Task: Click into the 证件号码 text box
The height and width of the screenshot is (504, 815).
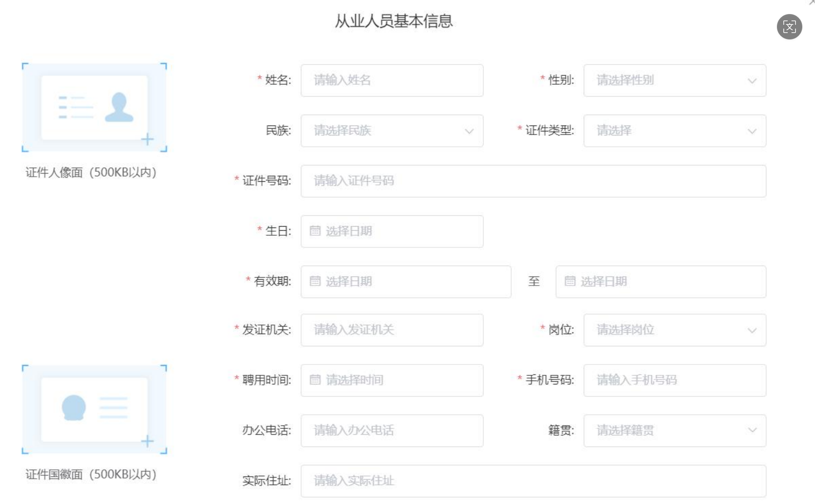Action: (x=533, y=181)
